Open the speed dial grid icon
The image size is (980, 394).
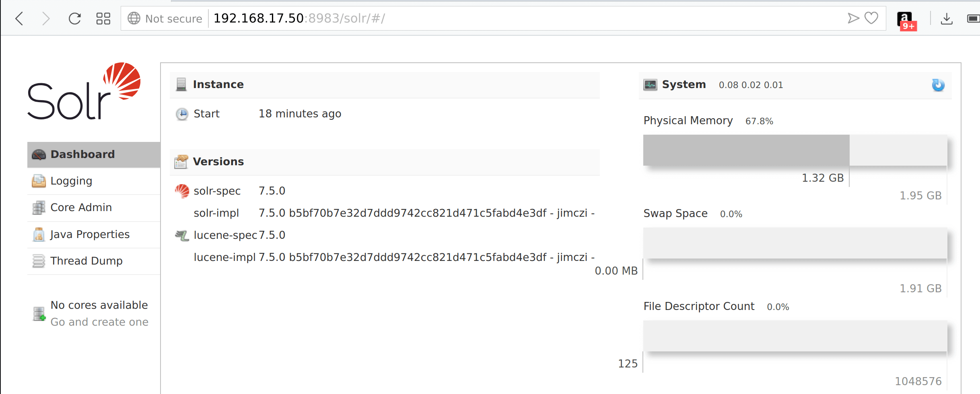pyautogui.click(x=103, y=18)
